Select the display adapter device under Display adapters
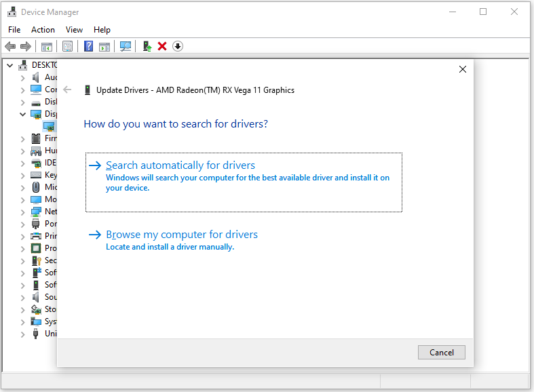Screen dimensions: 534x392 [50, 126]
